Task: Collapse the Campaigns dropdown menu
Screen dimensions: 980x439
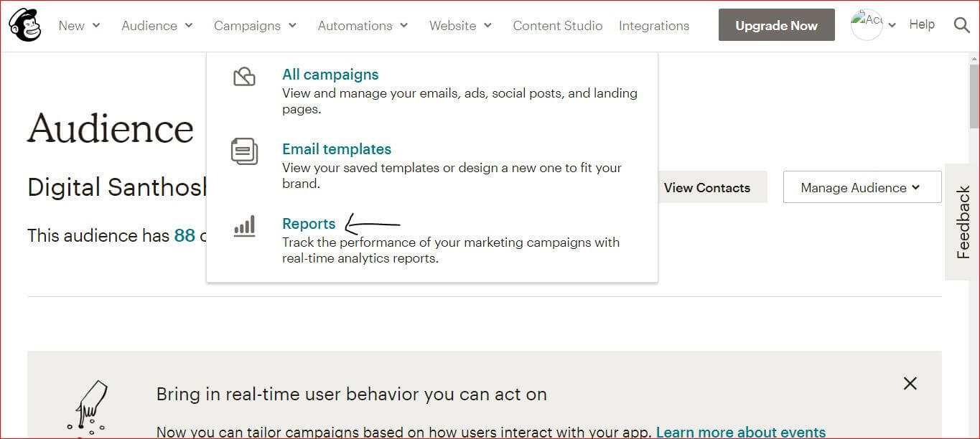Action: tap(255, 25)
